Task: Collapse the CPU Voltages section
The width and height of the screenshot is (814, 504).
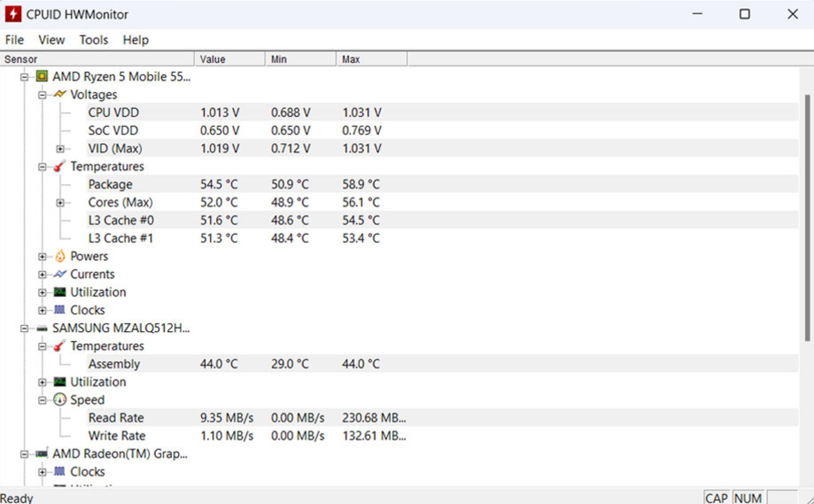Action: tap(42, 95)
